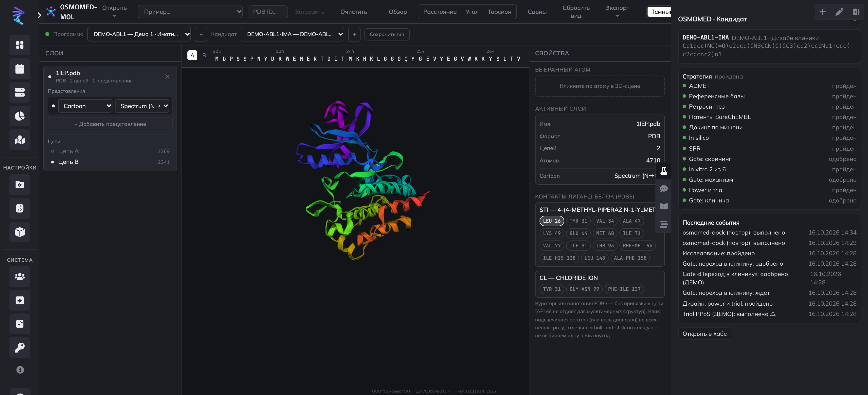Click the PDB ID input field
Screen dimensions: 868x395
point(268,12)
